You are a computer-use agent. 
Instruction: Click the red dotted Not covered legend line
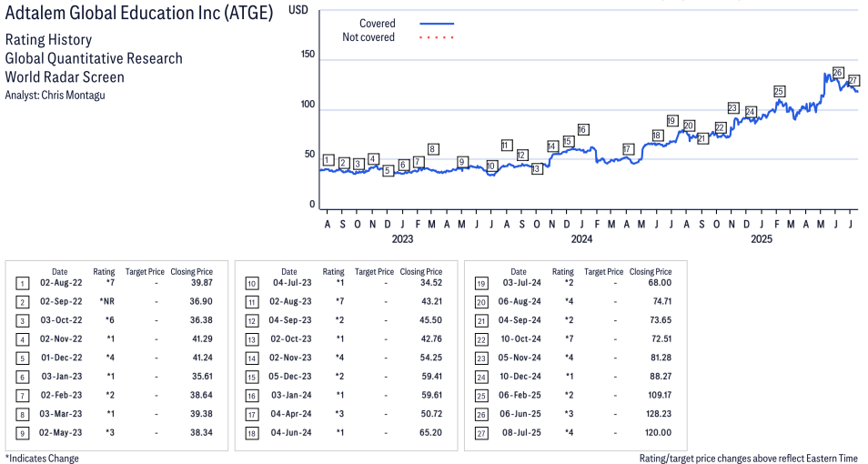(437, 37)
